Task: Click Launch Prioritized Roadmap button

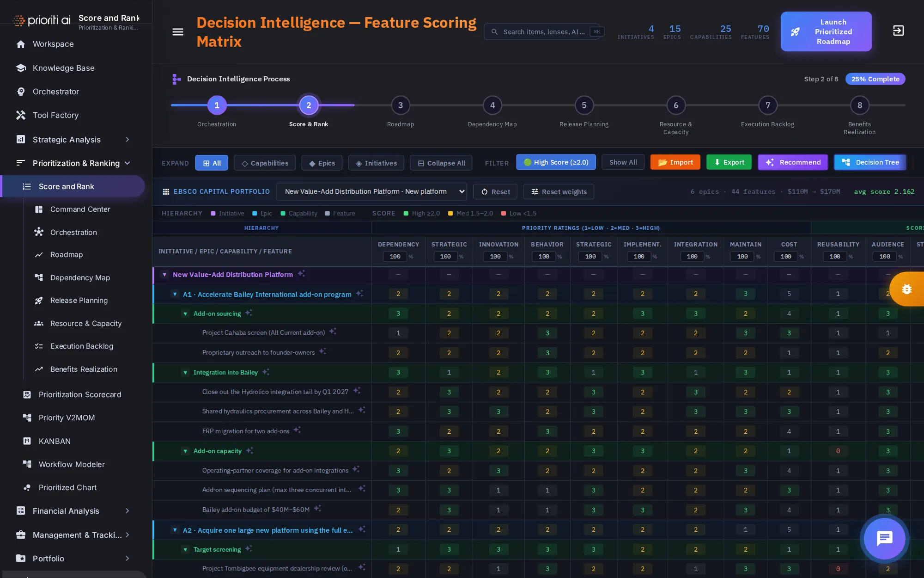Action: pyautogui.click(x=826, y=31)
